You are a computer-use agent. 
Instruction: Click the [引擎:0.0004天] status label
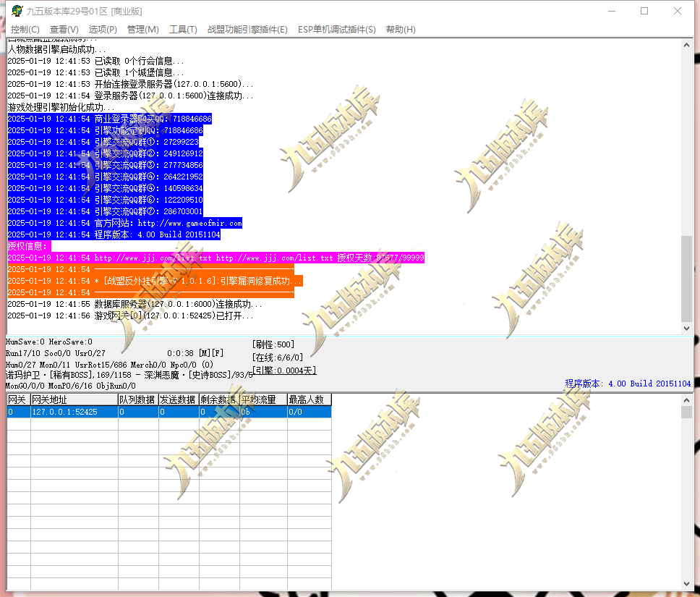tap(284, 371)
